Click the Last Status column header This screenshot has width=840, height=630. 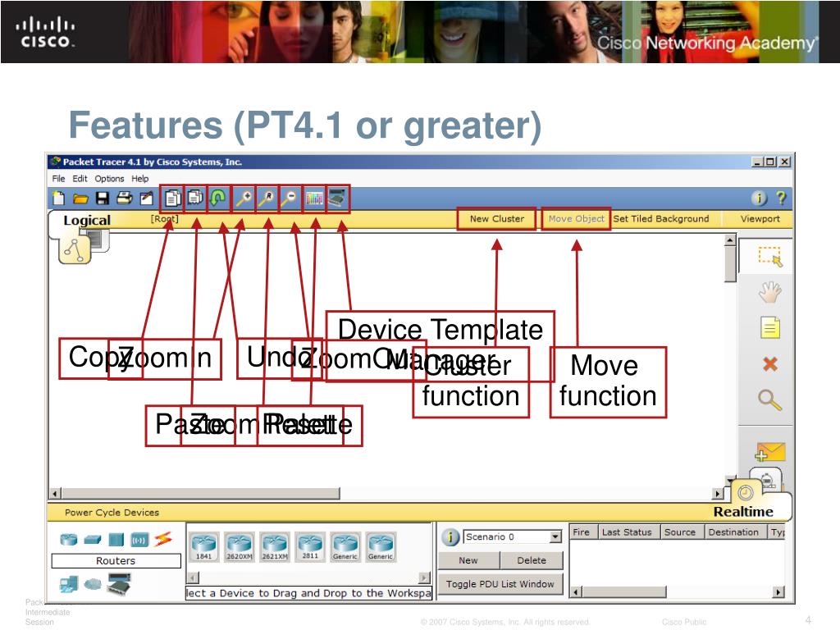click(629, 532)
